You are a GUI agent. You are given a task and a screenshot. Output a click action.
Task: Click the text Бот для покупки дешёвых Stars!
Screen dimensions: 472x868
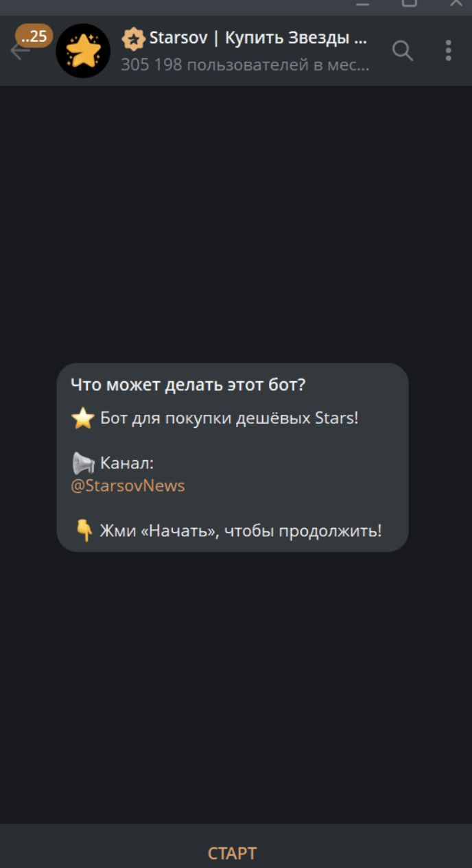(x=229, y=418)
